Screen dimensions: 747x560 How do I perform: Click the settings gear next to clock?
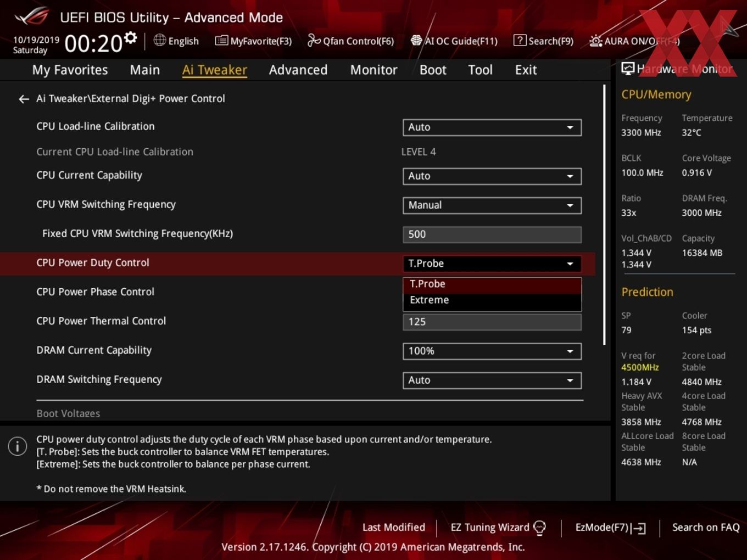pos(130,38)
